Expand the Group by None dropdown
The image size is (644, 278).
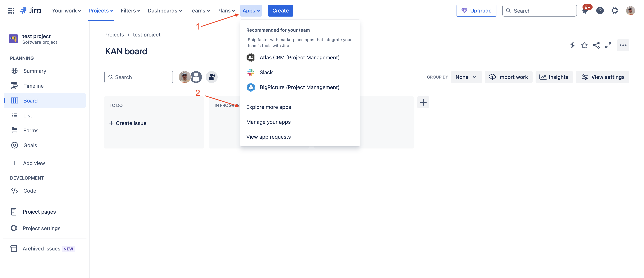[466, 77]
